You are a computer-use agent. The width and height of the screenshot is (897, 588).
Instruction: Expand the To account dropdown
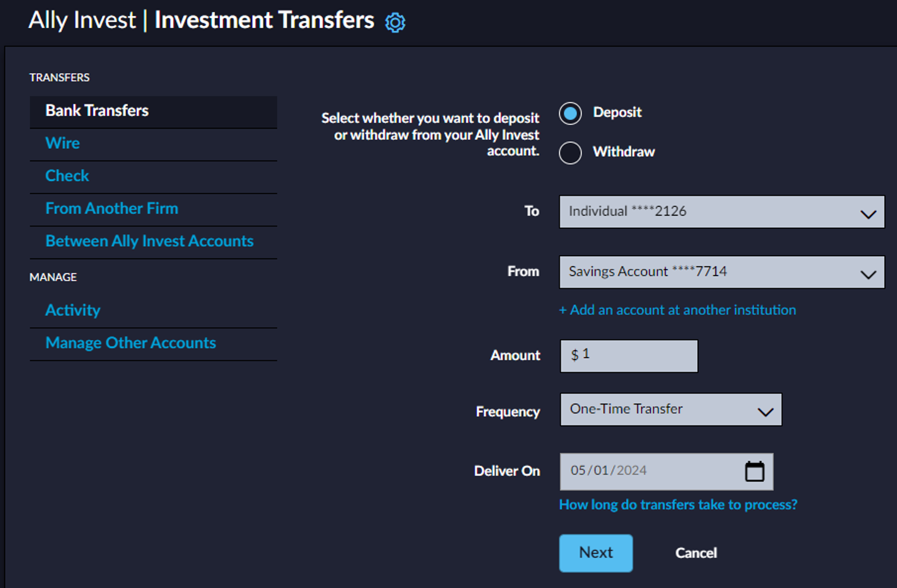[x=722, y=212]
